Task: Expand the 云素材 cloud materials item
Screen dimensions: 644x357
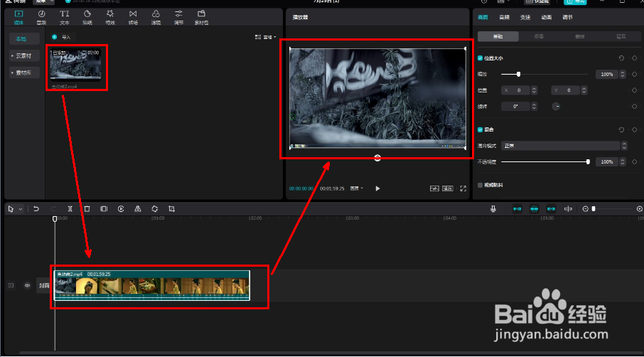Action: click(x=24, y=56)
